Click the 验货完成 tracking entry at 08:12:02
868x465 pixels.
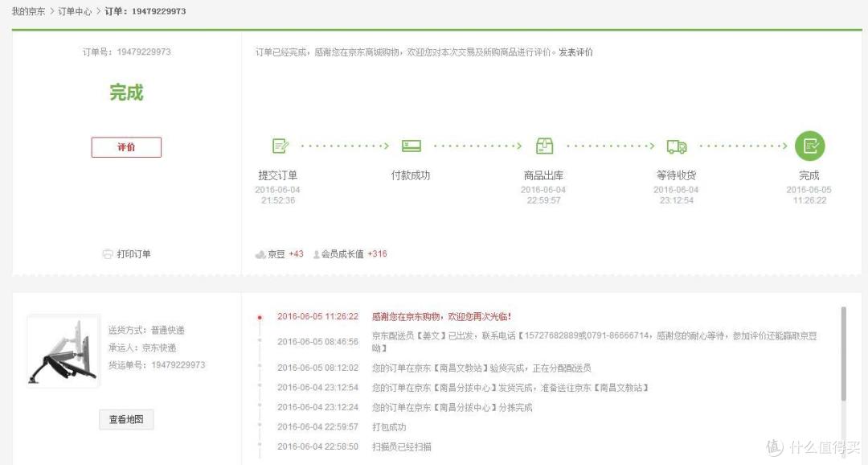coord(481,368)
